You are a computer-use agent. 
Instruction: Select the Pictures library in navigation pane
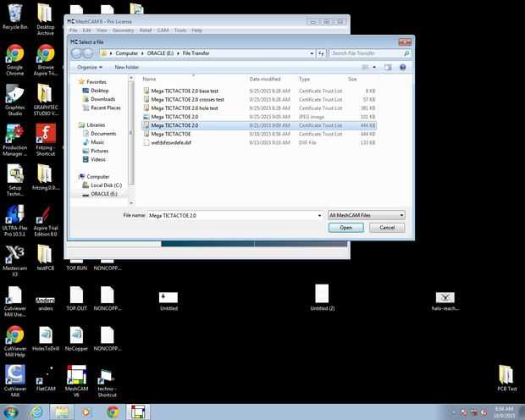[x=96, y=151]
